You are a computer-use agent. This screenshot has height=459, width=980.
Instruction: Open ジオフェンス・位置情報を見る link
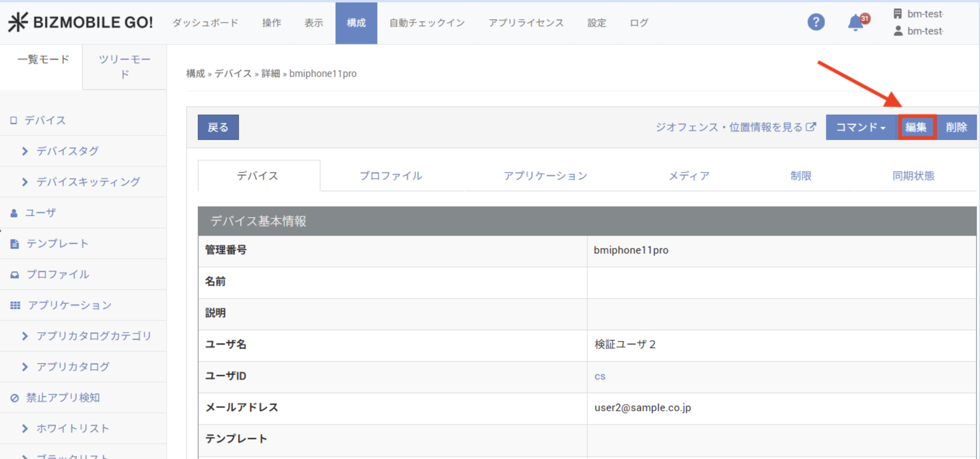pyautogui.click(x=735, y=127)
